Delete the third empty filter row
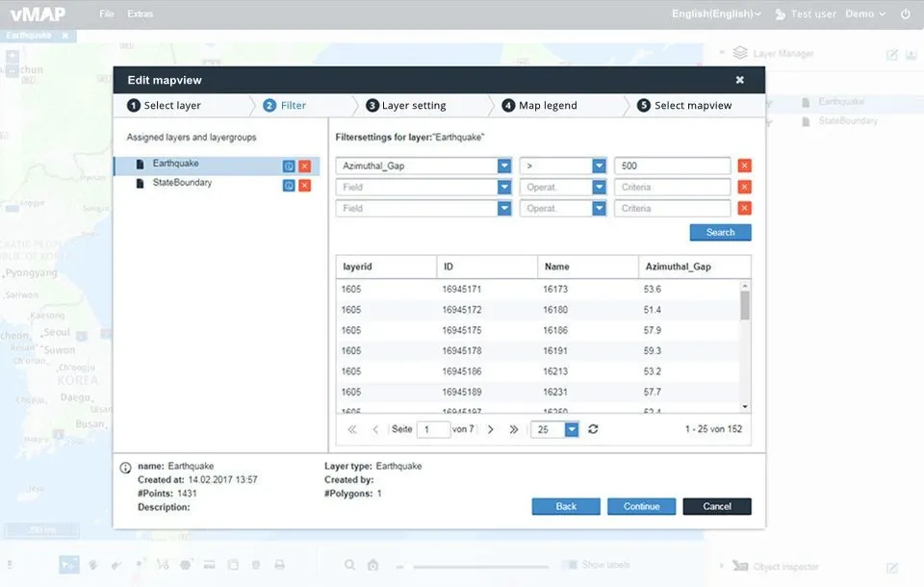The image size is (924, 587). tap(745, 208)
